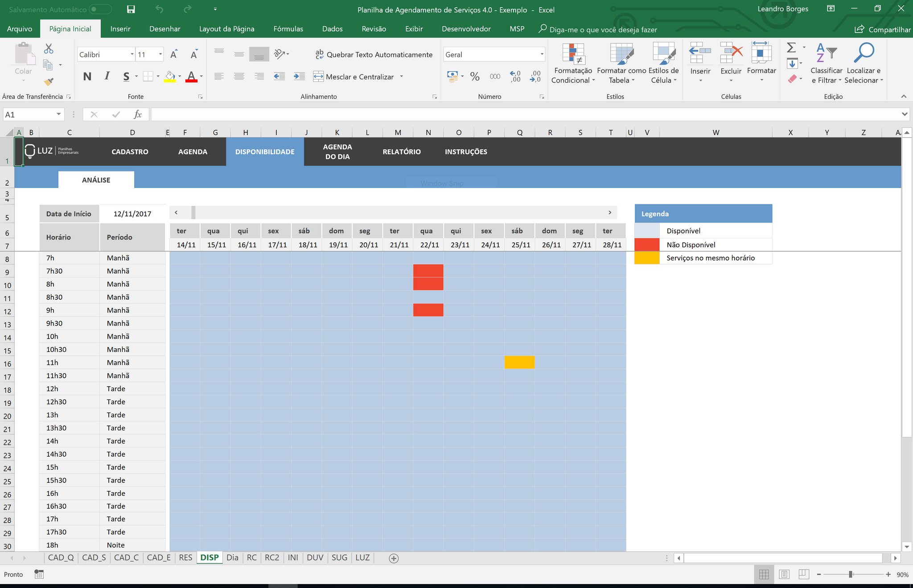Image resolution: width=913 pixels, height=588 pixels.
Task: Toggle Quebrar Texto Automaticamente
Action: pyautogui.click(x=374, y=54)
